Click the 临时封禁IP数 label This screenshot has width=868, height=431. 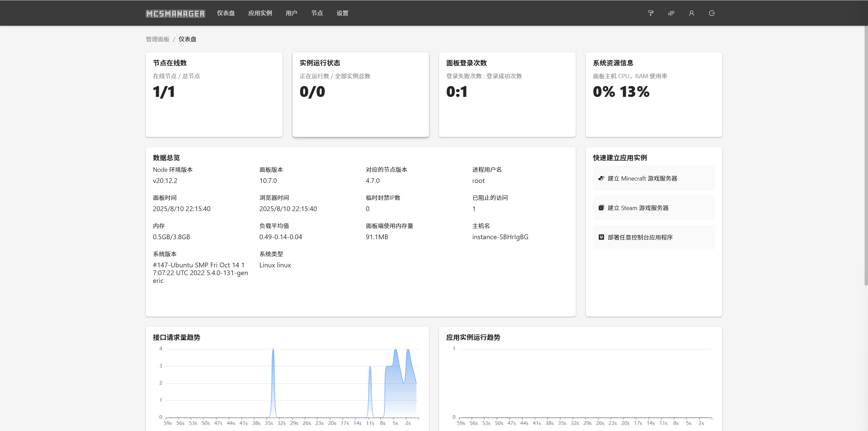click(x=383, y=198)
